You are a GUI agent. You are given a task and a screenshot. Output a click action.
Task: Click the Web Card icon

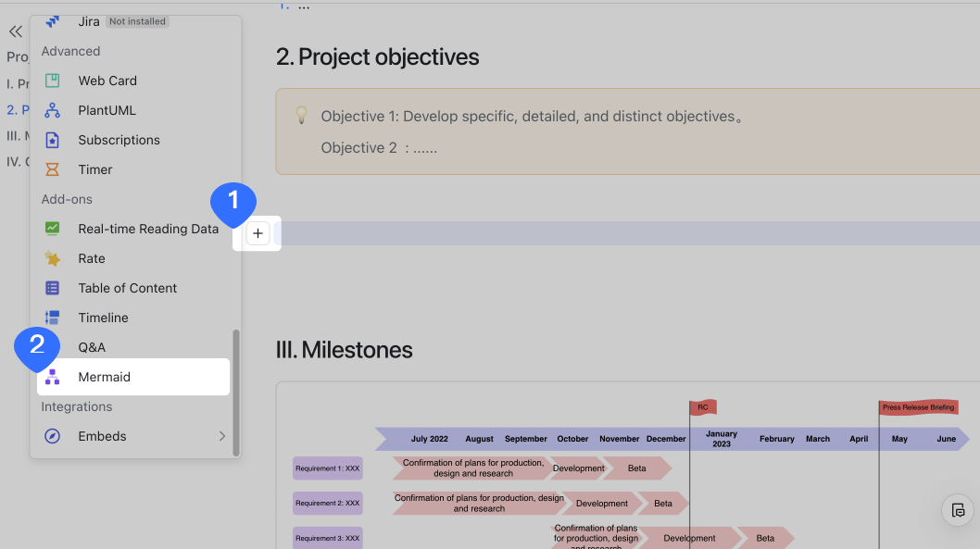click(53, 81)
